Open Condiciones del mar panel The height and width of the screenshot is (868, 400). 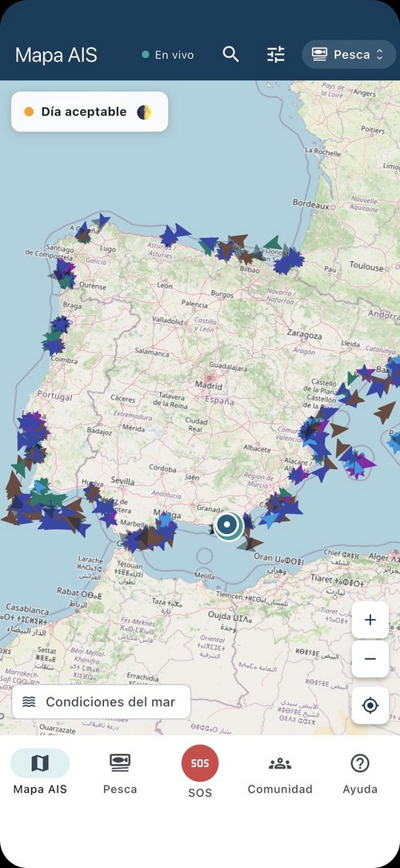pyautogui.click(x=102, y=702)
